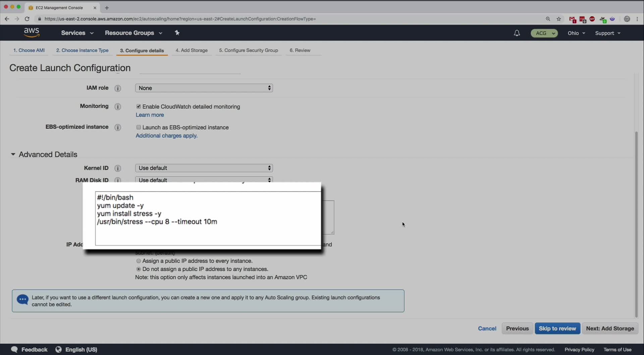The width and height of the screenshot is (644, 355).
Task: Show info for RAM Disk ID
Action: [x=118, y=180]
